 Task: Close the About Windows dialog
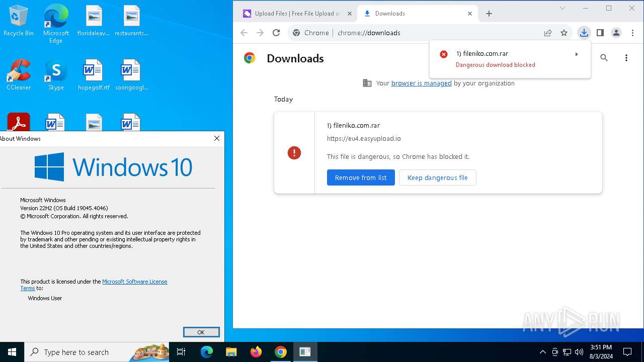[x=217, y=138]
